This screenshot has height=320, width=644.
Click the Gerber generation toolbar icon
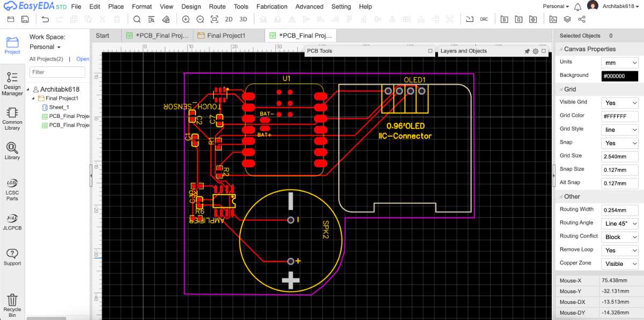518,19
